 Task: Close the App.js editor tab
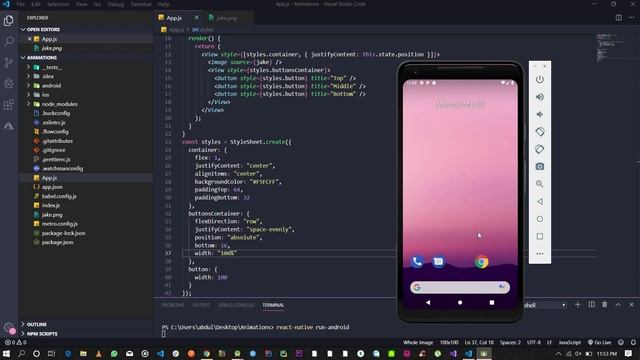196,18
